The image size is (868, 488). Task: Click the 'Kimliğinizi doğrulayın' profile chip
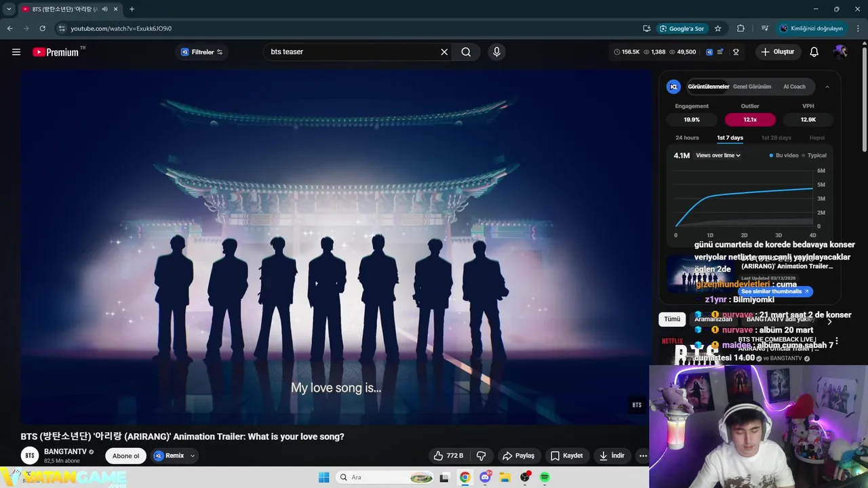pyautogui.click(x=812, y=28)
